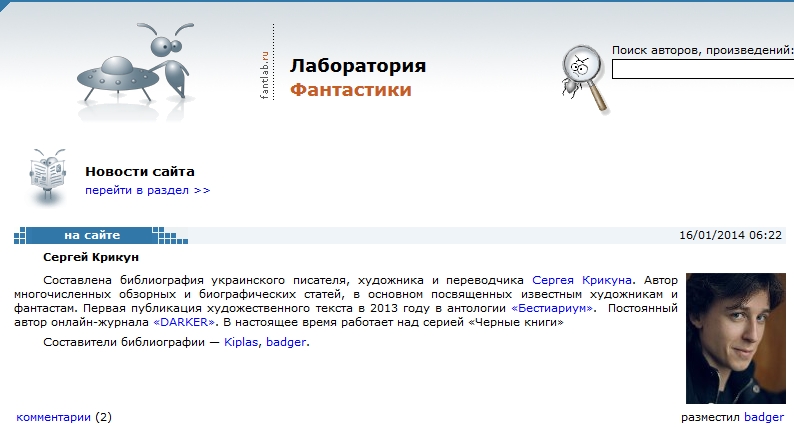Click the Поиск авторов, произведений label

coord(701,50)
